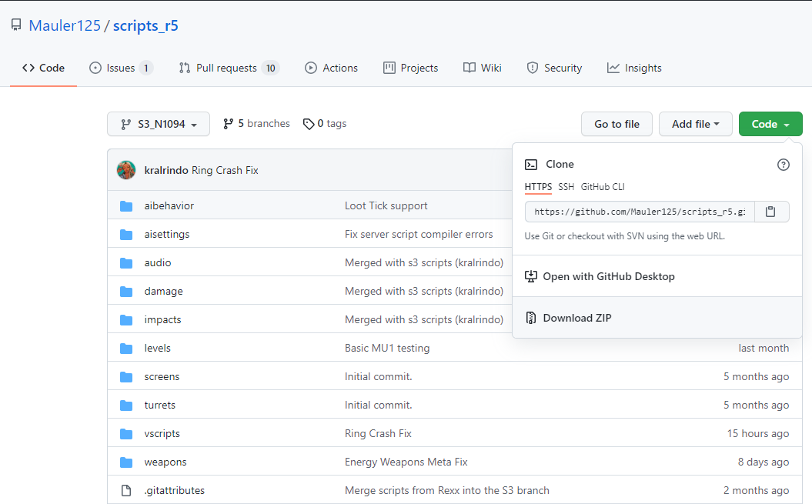This screenshot has width=812, height=504.
Task: Open the Energy Weapons Meta Fix commit
Action: click(x=406, y=462)
